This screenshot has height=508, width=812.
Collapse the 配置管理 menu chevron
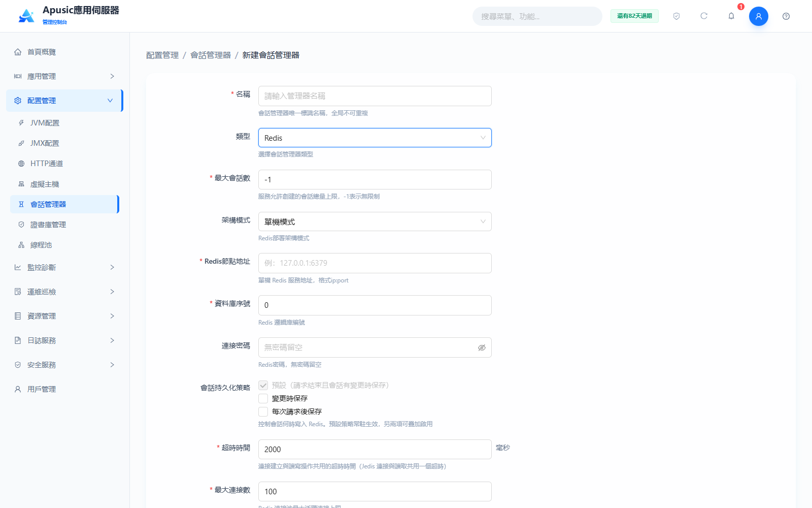pos(110,101)
